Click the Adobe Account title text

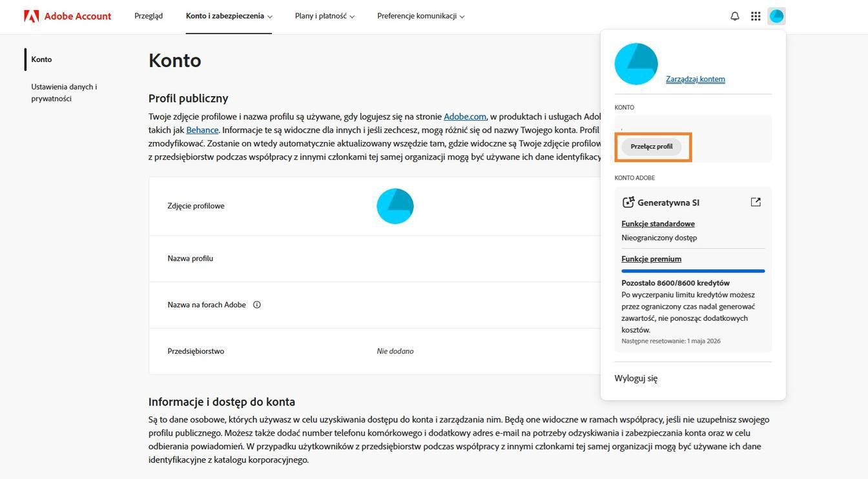pos(77,16)
